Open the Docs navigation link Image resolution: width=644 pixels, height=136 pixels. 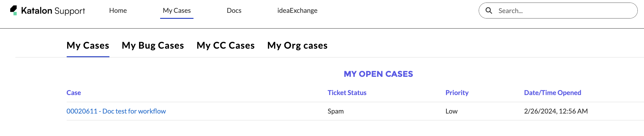pyautogui.click(x=234, y=11)
